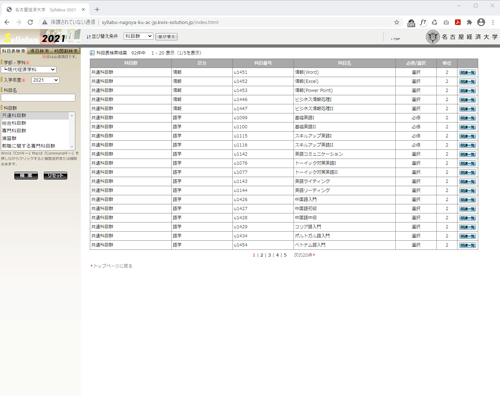The height and width of the screenshot is (396, 500).
Task: Select 共通科目群 in the subject group list
Action: tap(35, 115)
